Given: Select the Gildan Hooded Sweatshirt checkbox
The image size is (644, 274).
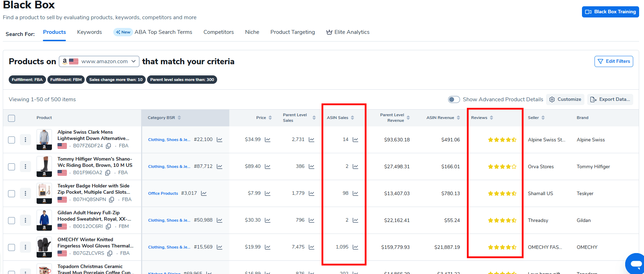Looking at the screenshot, I should [11, 220].
